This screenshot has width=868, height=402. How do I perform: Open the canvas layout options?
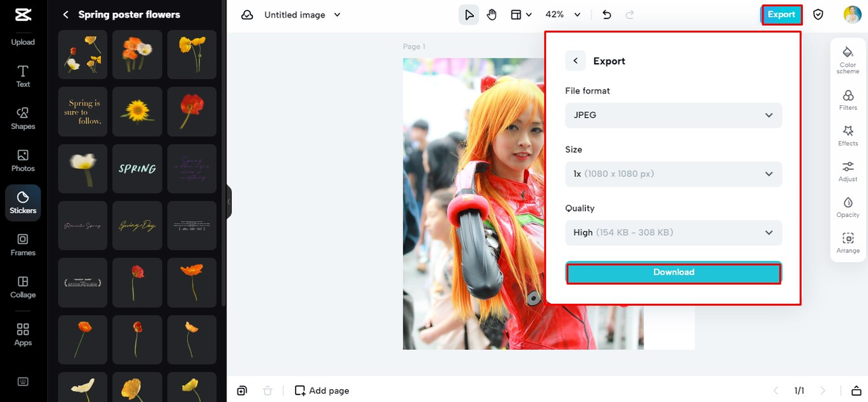pyautogui.click(x=520, y=14)
